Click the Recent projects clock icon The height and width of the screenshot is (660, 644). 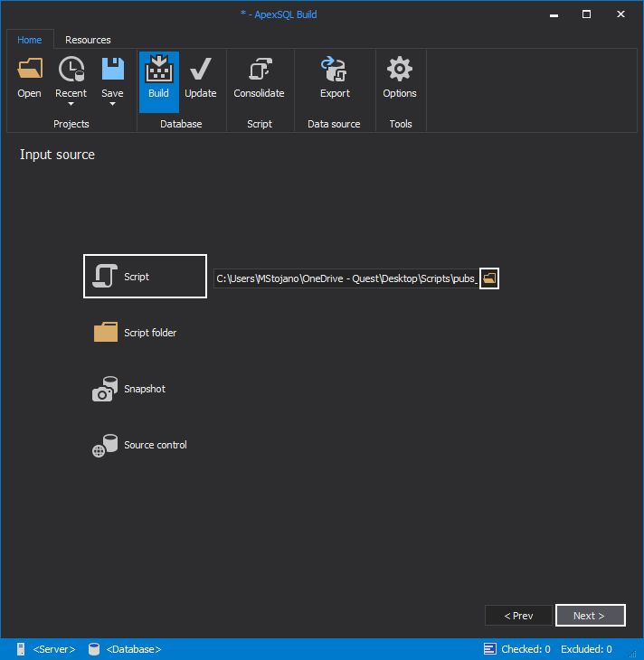(71, 69)
